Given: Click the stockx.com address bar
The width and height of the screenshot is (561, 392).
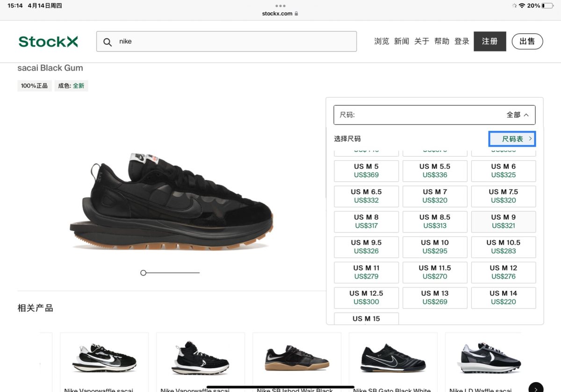Looking at the screenshot, I should point(280,14).
